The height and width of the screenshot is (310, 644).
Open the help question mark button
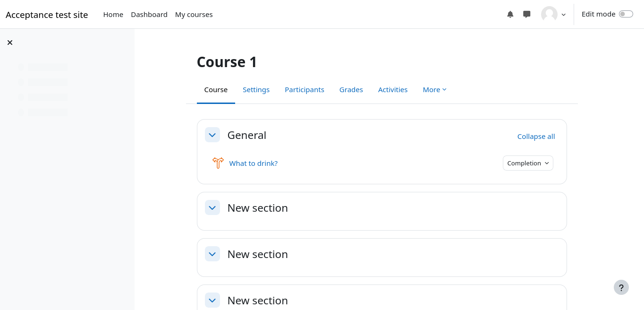coord(621,287)
